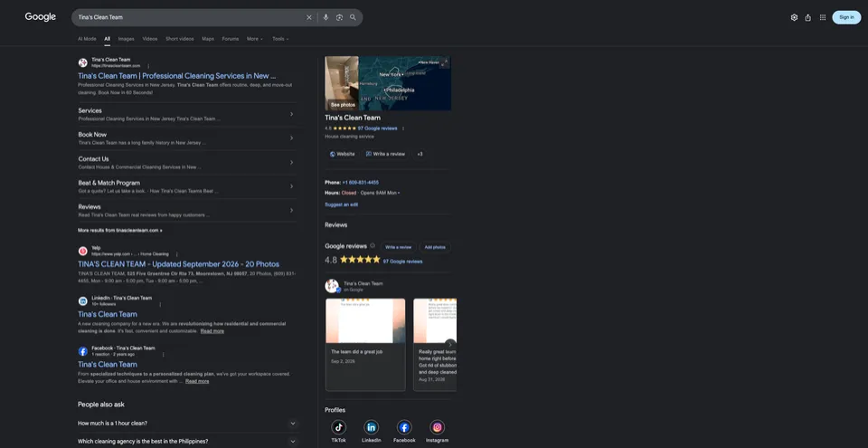Open Beat & Match Program sitelink chevron
The width and height of the screenshot is (868, 448).
(292, 186)
